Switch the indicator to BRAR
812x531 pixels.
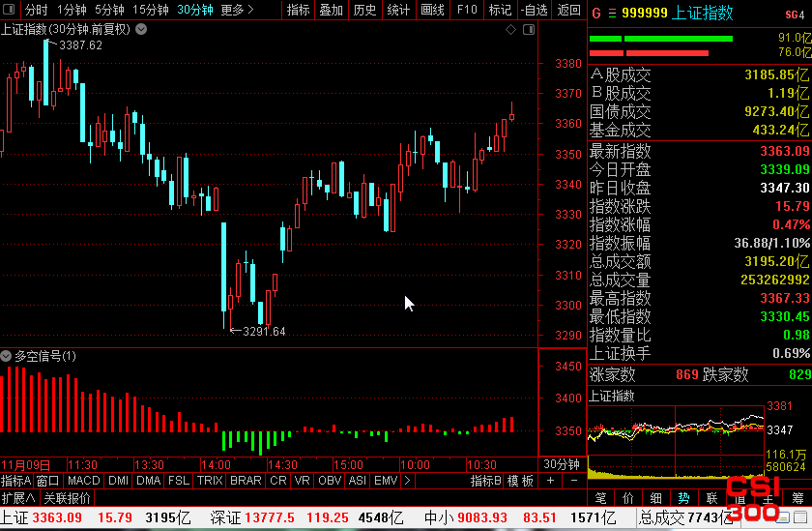(246, 481)
